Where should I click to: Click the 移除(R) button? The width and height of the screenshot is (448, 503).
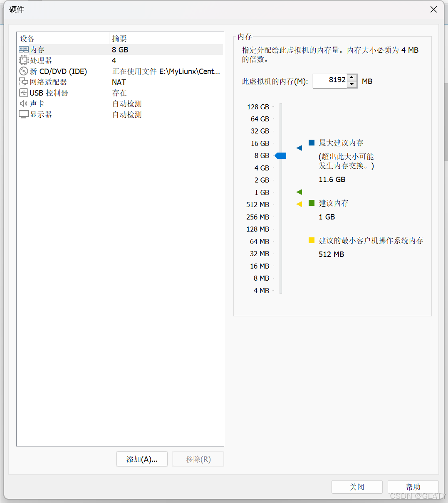198,459
